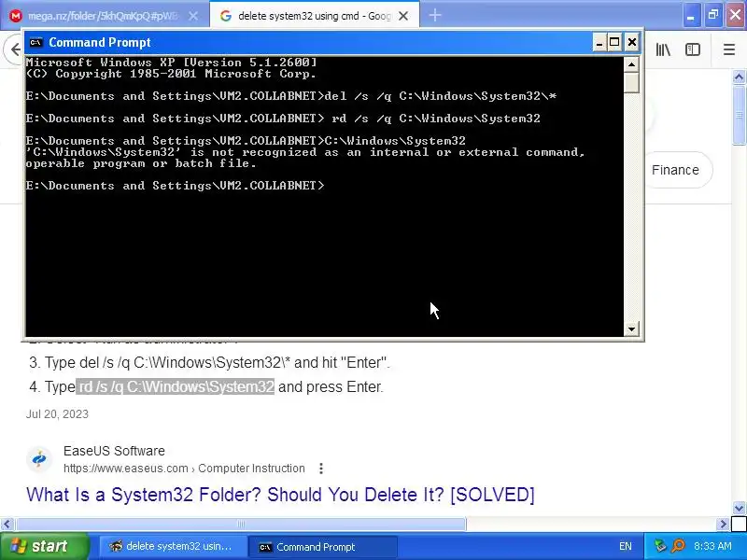Minimize the browser window
Screen dimensions: 747x560
pos(691,15)
